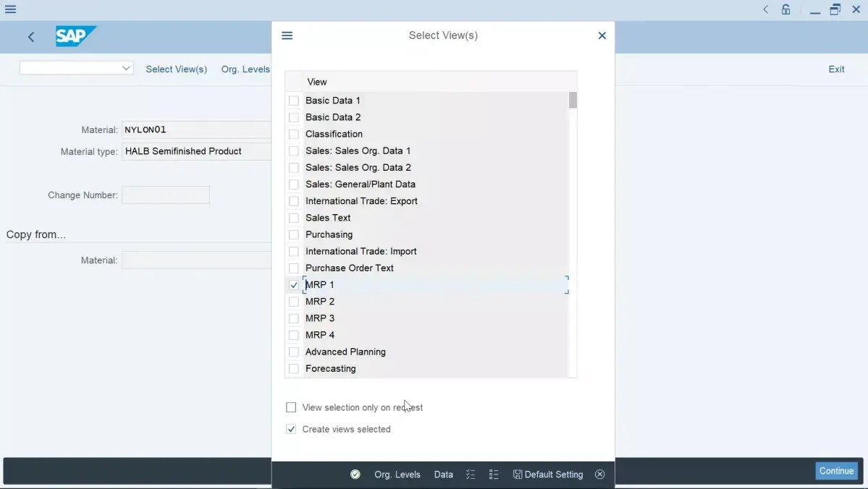Click the view list scrollbar thumb
This screenshot has height=489, width=868.
point(573,100)
